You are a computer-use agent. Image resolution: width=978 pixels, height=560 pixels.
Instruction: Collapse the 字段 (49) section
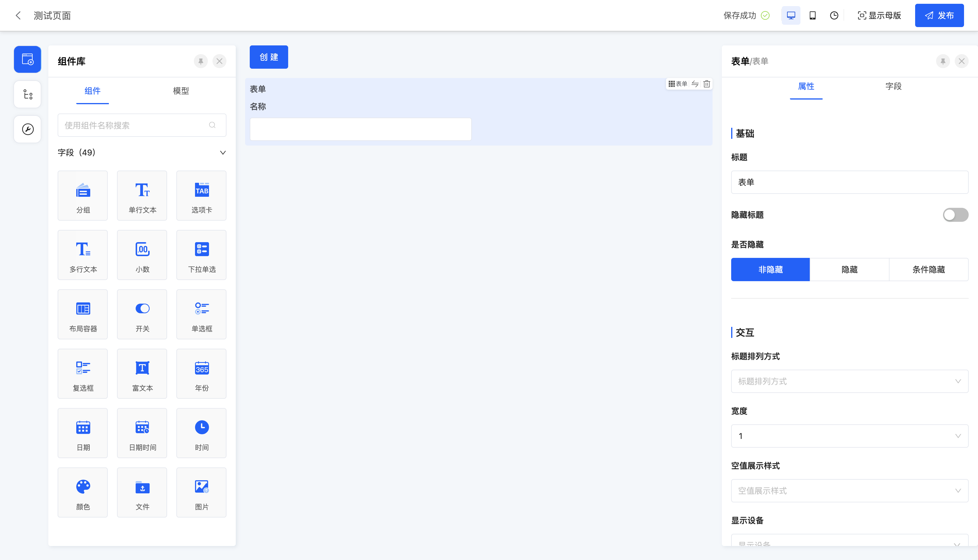click(223, 153)
